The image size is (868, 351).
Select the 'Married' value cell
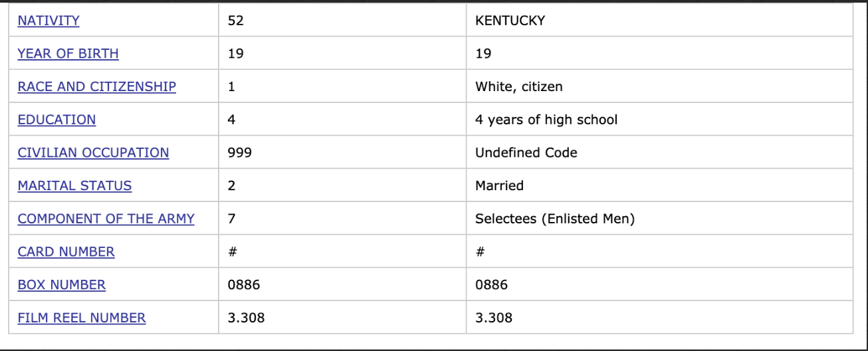coord(659,185)
